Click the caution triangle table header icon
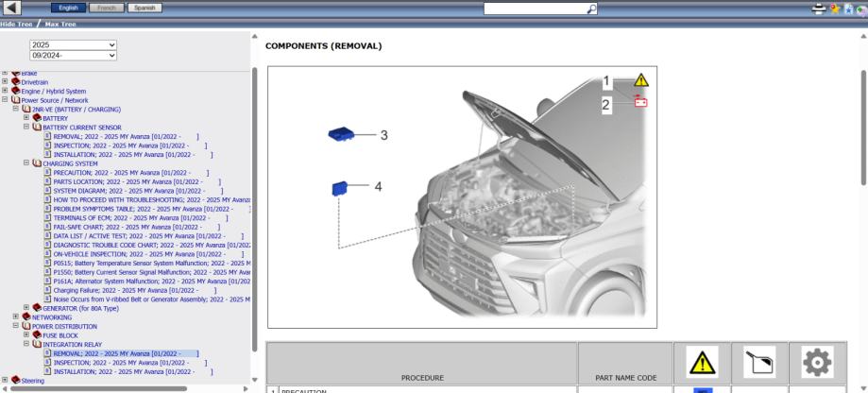 click(x=702, y=362)
